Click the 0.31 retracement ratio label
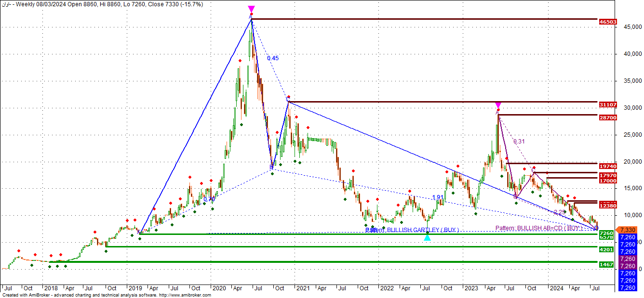The height and width of the screenshot is (298, 644). pos(519,142)
